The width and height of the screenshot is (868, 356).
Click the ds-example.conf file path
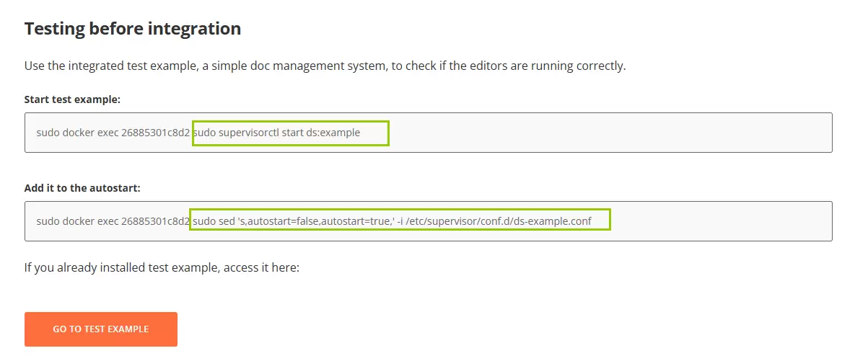click(x=499, y=221)
